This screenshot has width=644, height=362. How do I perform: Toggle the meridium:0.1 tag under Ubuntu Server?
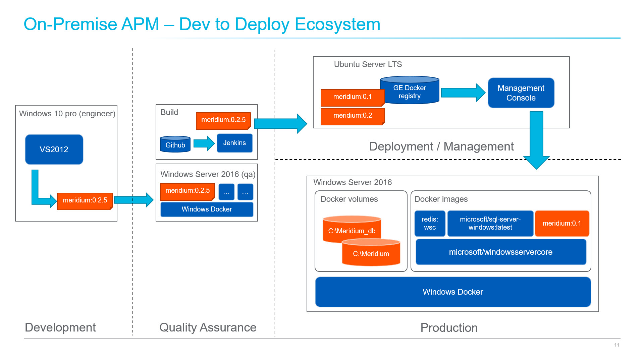(352, 97)
